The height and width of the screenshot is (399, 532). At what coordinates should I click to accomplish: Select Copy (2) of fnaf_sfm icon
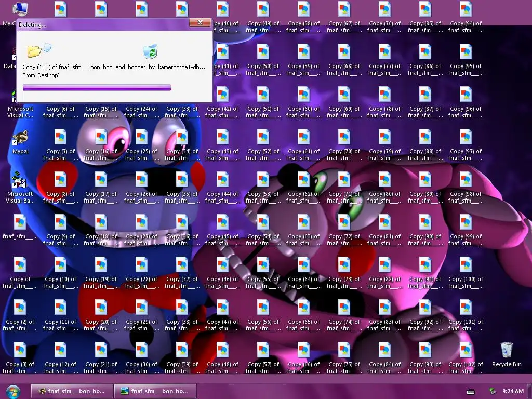pos(20,315)
